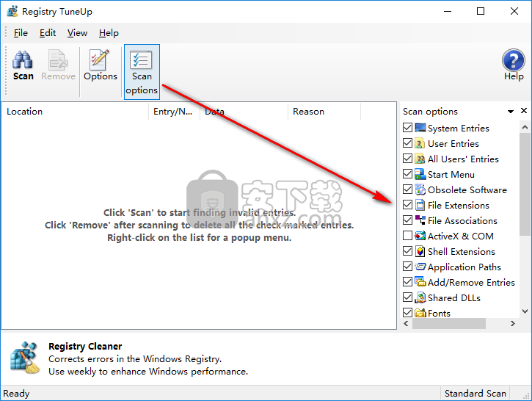Screen dimensions: 532x401
Task: Click the File Associations icon
Action: tap(420, 220)
